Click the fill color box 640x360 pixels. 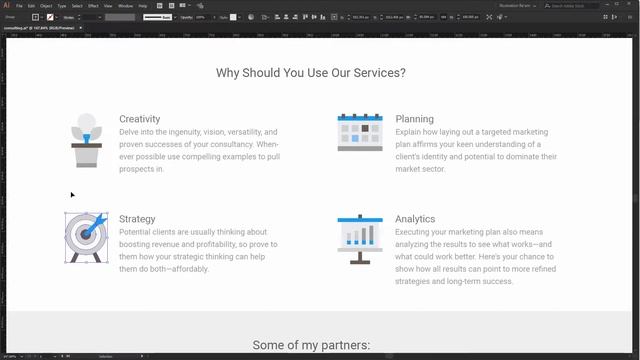(x=36, y=17)
